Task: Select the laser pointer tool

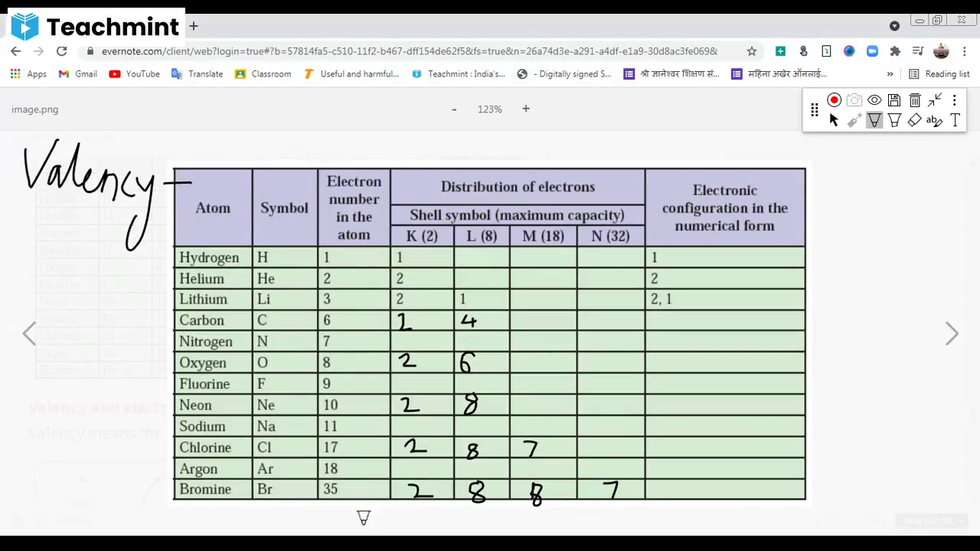Action: [x=854, y=120]
